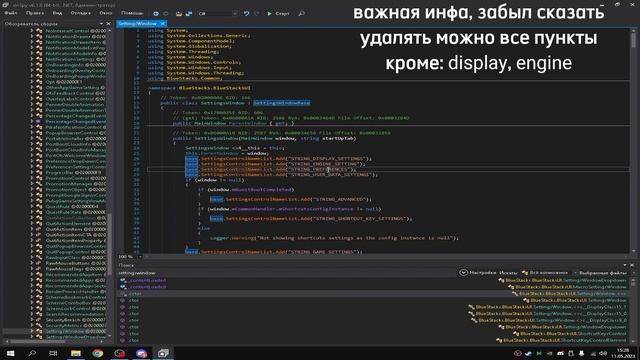
Task: Click the redo toolbar icon
Action: [x=257, y=13]
